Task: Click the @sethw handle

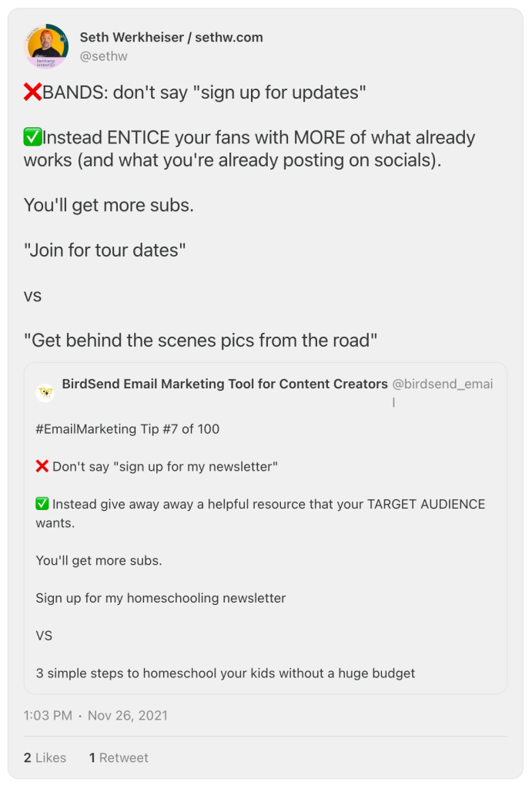Action: pyautogui.click(x=103, y=56)
